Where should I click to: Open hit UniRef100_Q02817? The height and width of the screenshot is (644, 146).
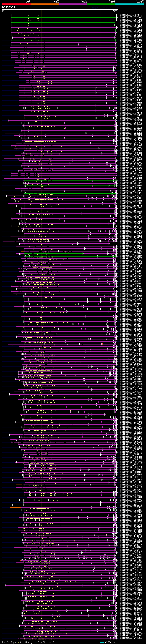(131, 238)
